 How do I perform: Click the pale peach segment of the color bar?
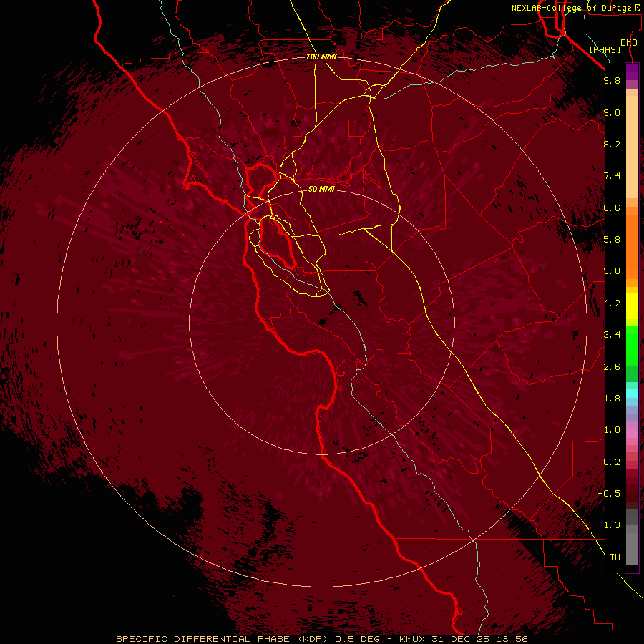coord(632,147)
